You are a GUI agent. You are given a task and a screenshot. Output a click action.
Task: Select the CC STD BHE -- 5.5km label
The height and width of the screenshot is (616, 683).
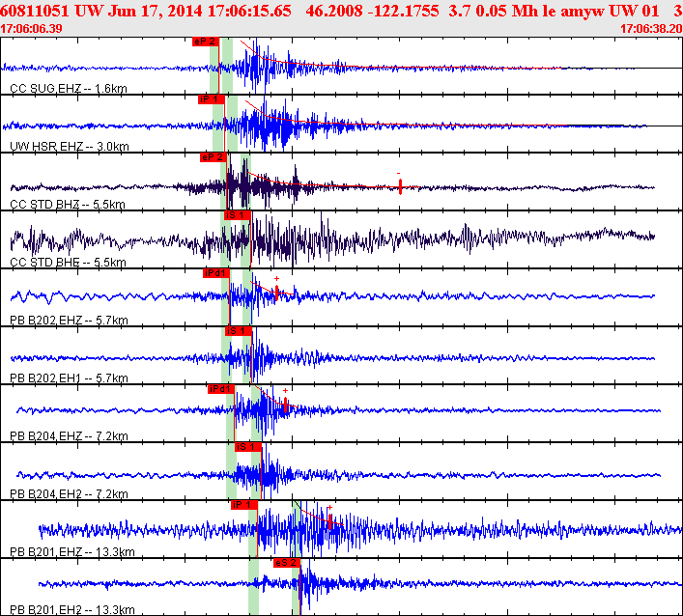pos(68,263)
